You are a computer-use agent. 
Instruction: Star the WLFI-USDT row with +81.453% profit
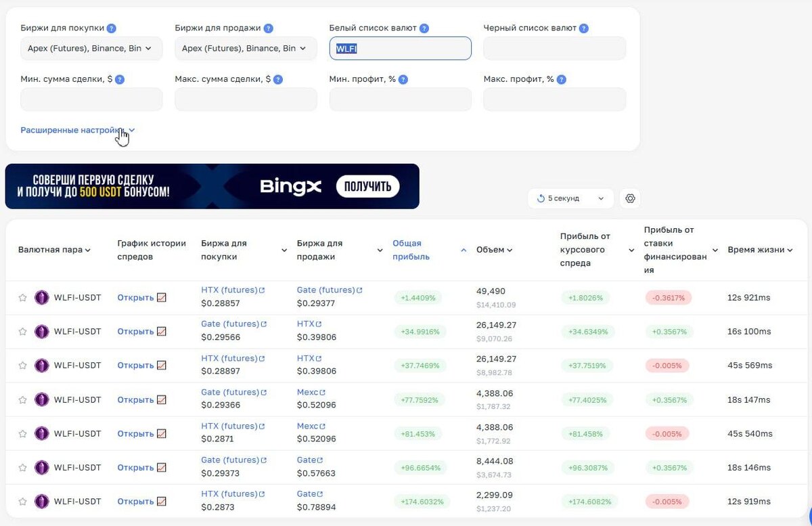point(22,433)
